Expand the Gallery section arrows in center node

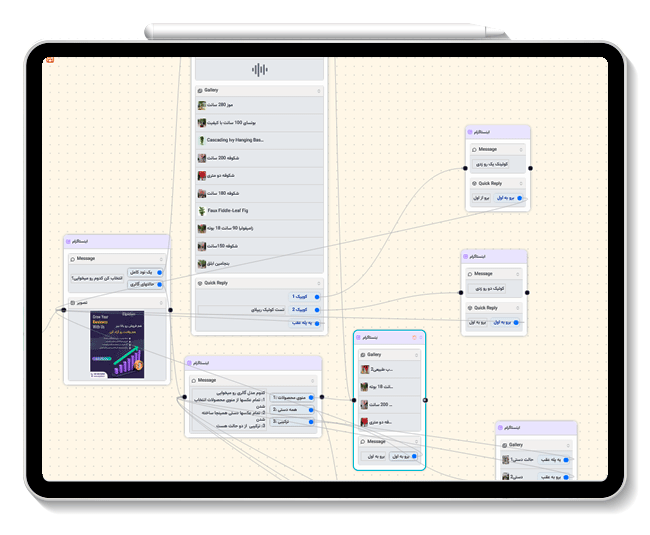(318, 90)
